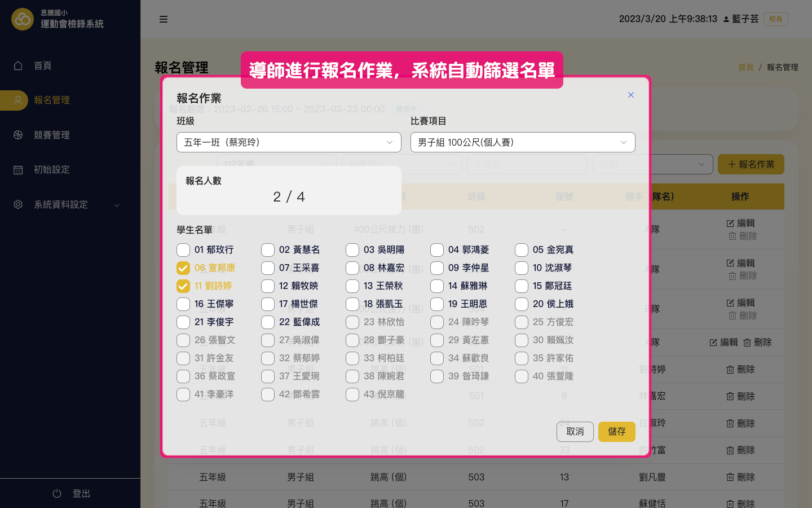812x508 pixels.
Task: Open the hamburger menu at top left
Action: pyautogui.click(x=164, y=19)
